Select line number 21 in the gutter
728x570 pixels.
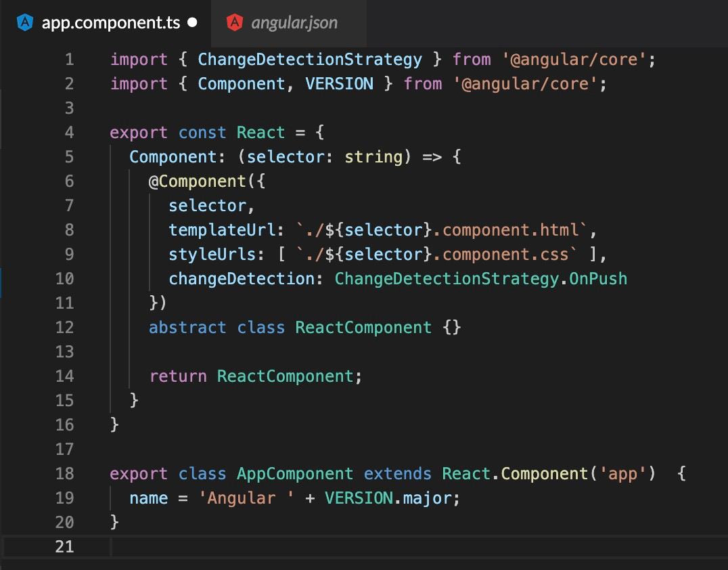point(64,546)
